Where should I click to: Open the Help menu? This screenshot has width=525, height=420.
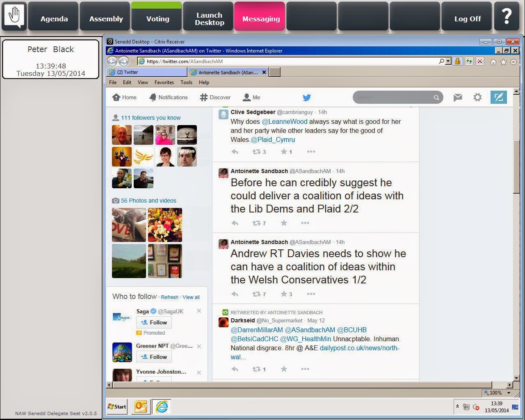[x=204, y=82]
